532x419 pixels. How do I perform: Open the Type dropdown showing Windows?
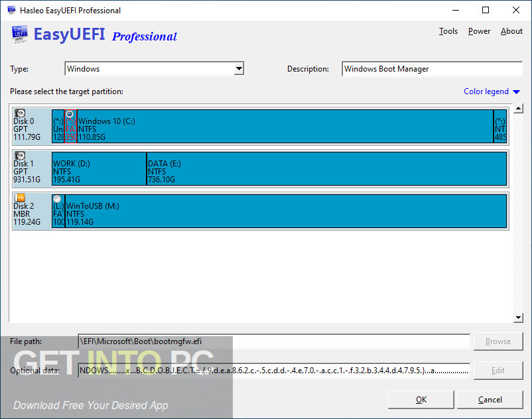point(155,69)
